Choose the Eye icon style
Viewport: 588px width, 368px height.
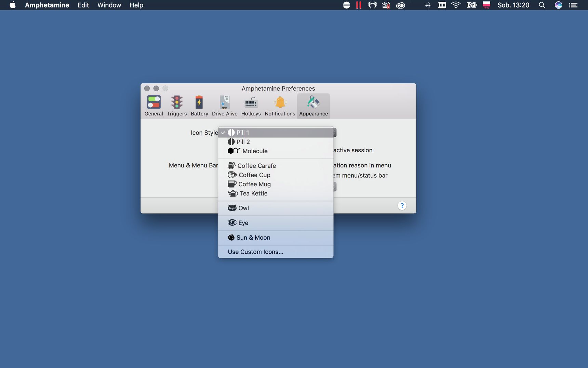(x=276, y=223)
